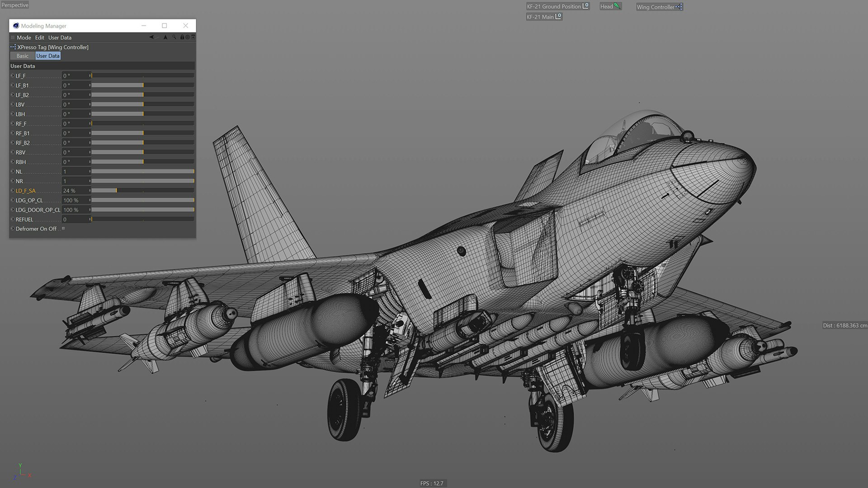Toggle animation dot beside LDG_OP_CL
Screen dimensions: 868x488
coord(12,200)
